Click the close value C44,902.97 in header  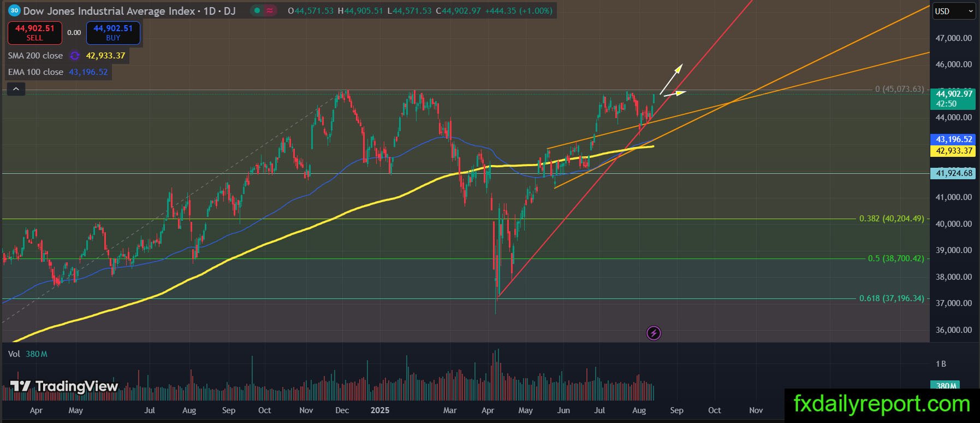tap(459, 11)
